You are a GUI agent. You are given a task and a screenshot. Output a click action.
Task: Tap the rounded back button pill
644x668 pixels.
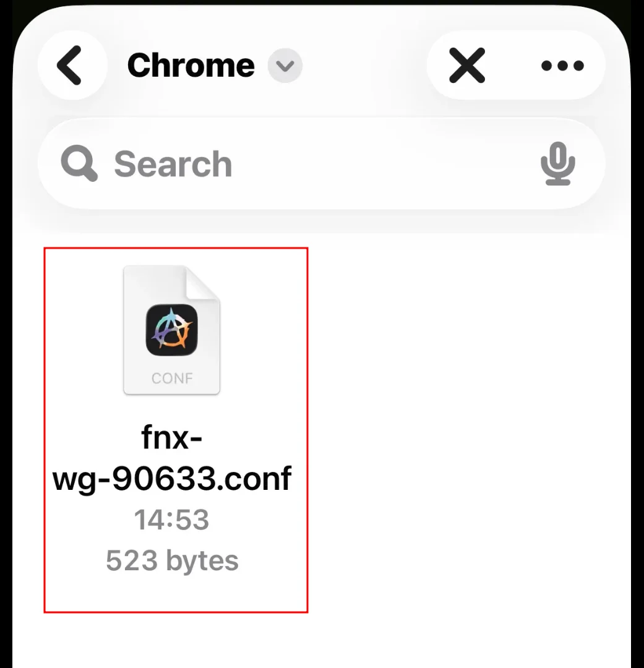72,65
